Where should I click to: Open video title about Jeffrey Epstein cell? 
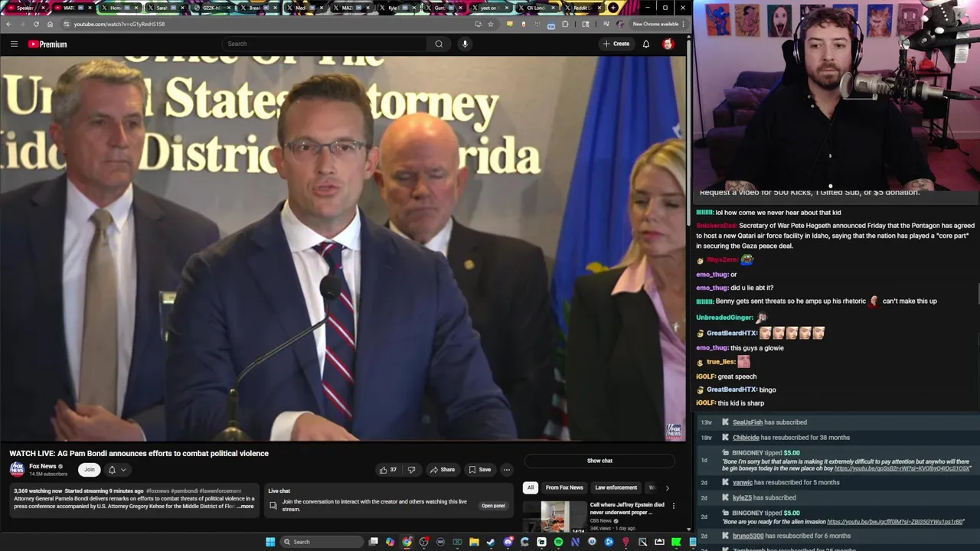[x=627, y=508]
